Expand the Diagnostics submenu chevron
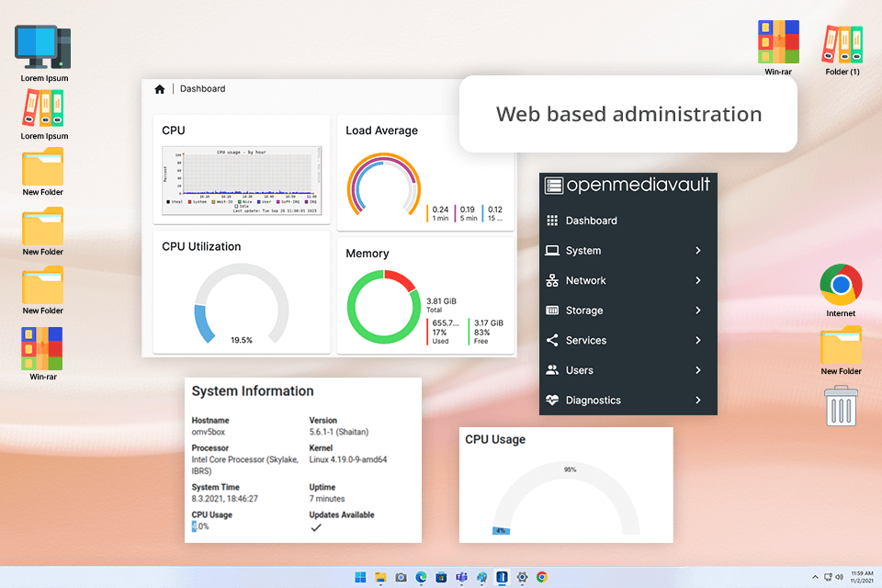This screenshot has height=588, width=882. coord(698,400)
